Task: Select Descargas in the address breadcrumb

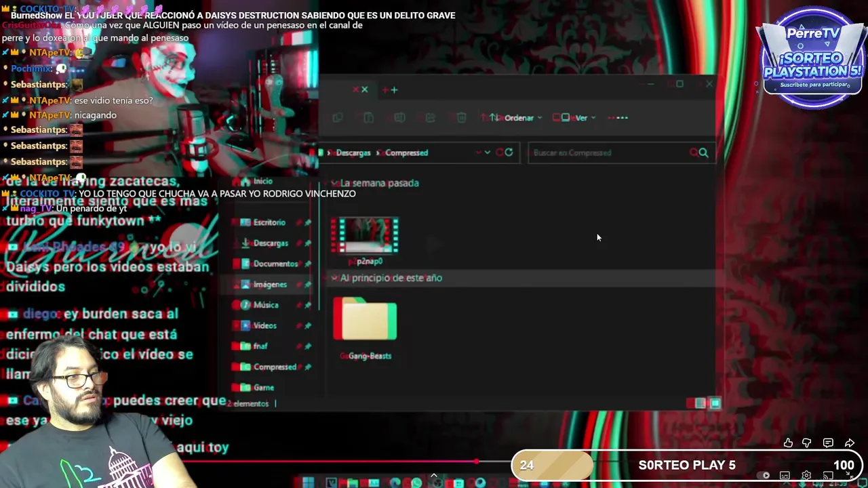Action: [x=353, y=153]
